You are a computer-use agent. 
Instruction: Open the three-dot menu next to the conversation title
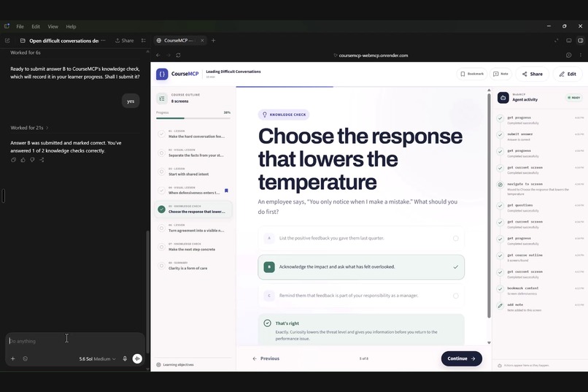click(x=103, y=40)
